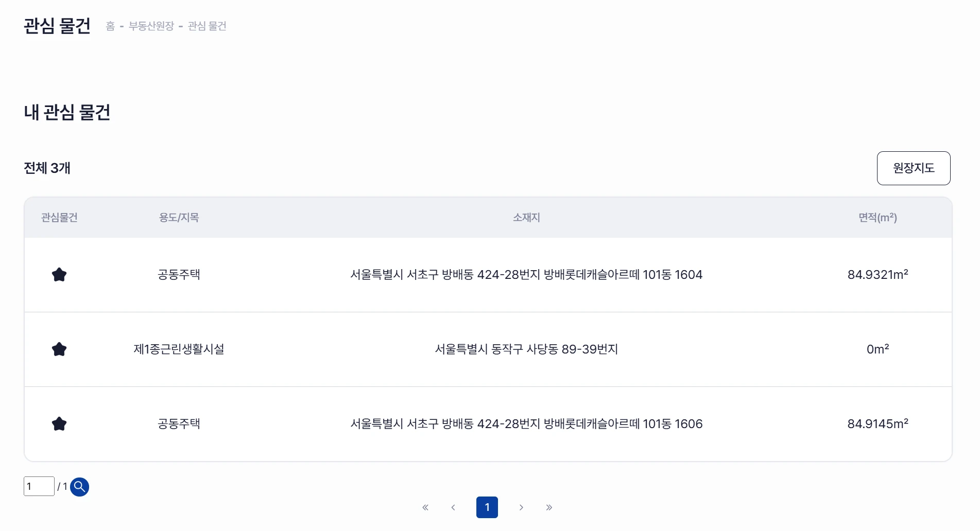Open the 원장지도 button

click(914, 168)
